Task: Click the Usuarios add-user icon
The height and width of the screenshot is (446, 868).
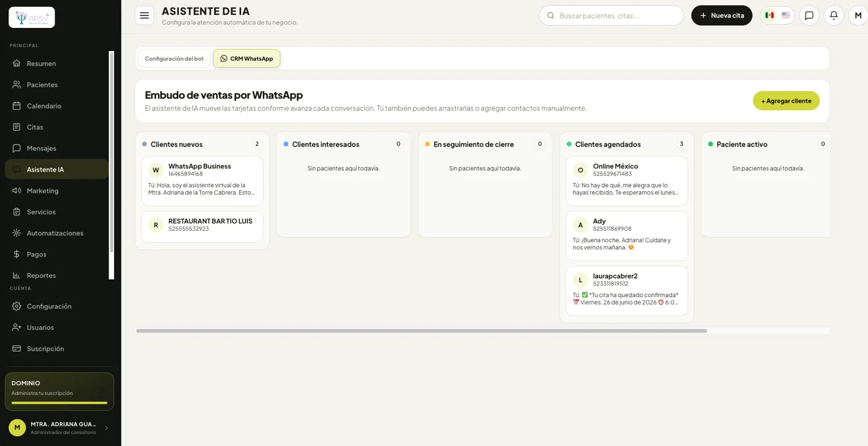Action: (x=17, y=327)
